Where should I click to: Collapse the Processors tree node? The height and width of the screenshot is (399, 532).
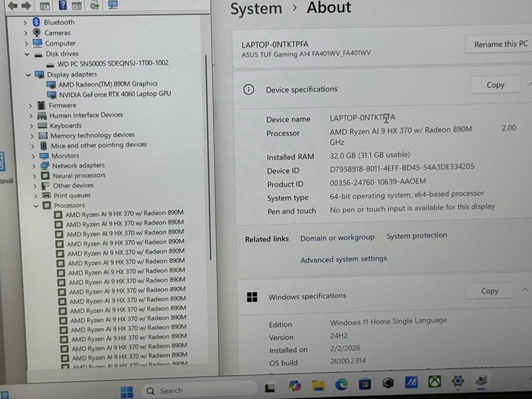point(35,205)
